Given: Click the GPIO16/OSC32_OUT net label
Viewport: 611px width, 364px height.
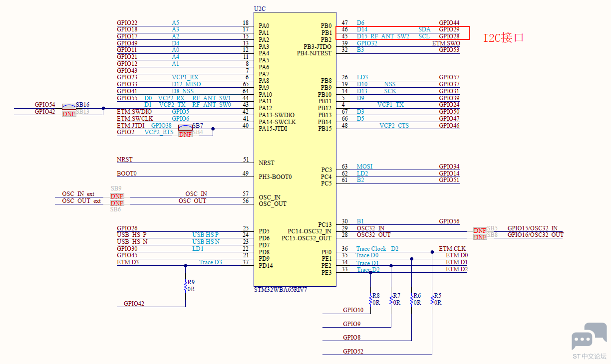Looking at the screenshot, I should tap(536, 235).
